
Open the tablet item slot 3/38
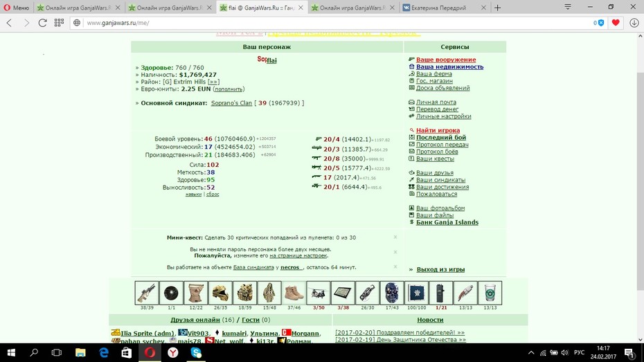click(x=343, y=293)
